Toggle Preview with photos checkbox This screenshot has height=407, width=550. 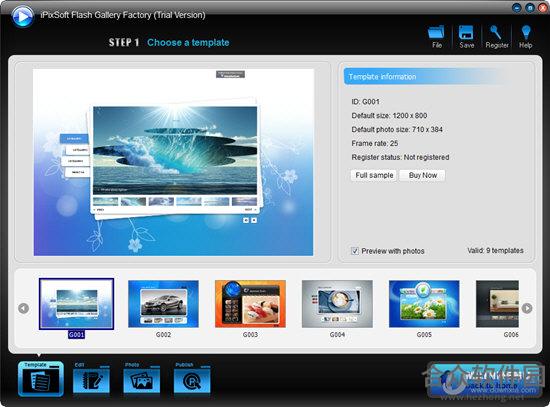[355, 251]
